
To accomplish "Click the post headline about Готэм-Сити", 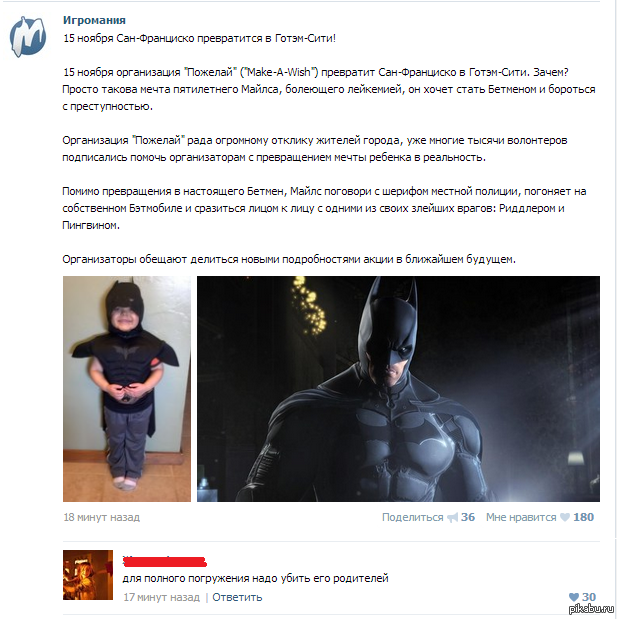I will (x=199, y=38).
